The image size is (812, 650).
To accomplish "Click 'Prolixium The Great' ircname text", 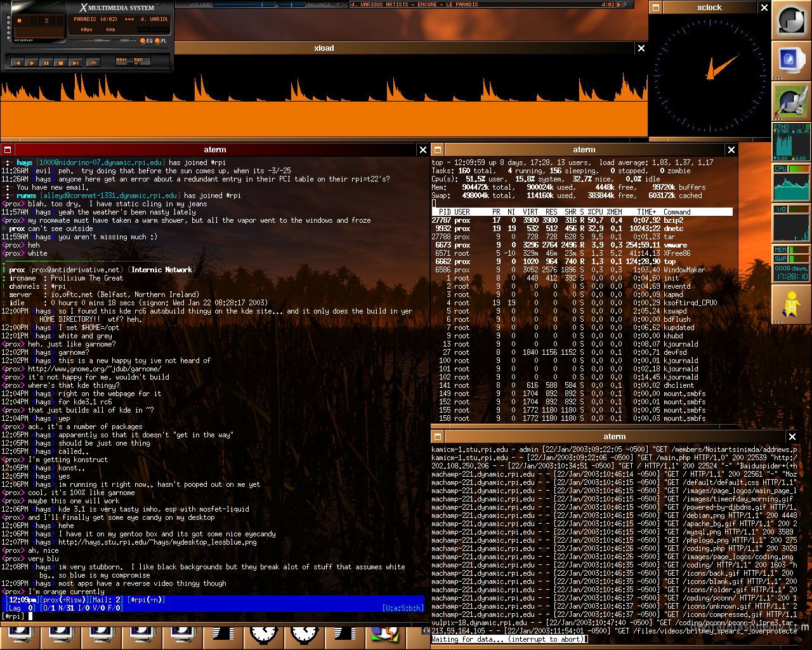I will click(x=87, y=278).
